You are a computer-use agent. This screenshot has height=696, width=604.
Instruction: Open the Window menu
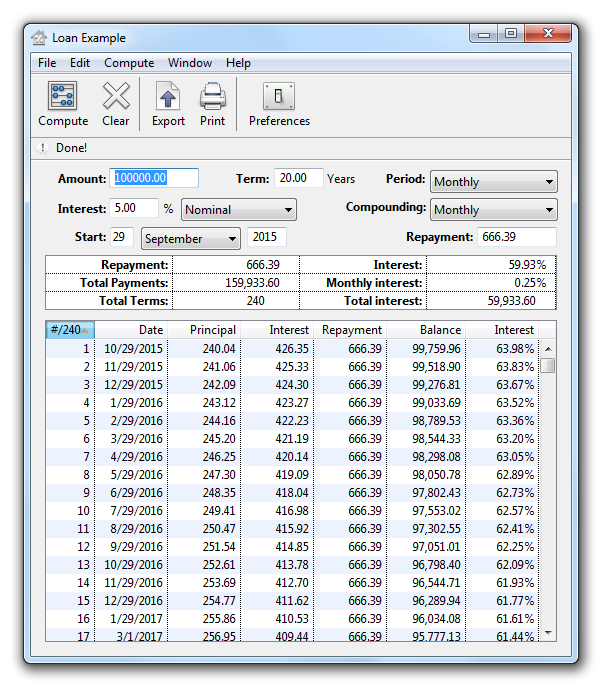[190, 63]
